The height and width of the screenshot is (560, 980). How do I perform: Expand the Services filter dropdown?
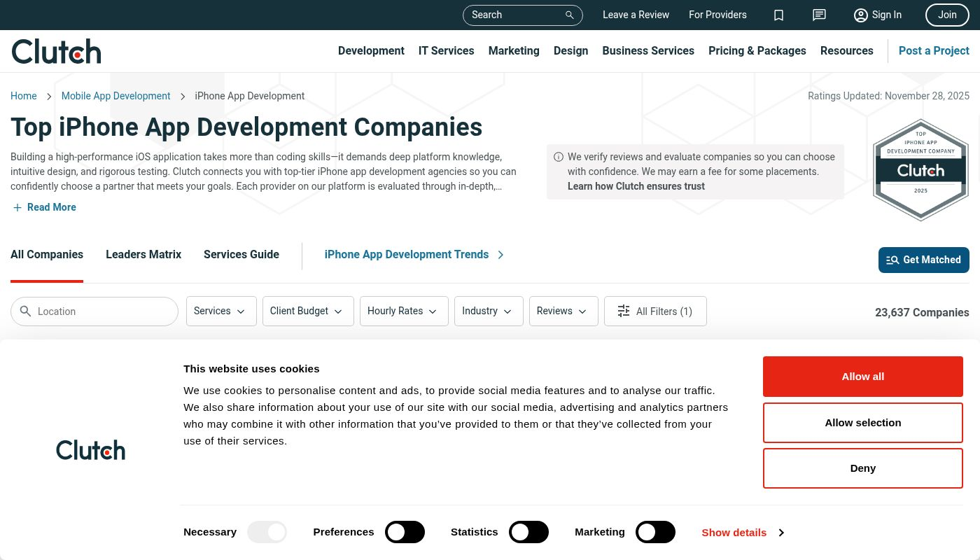[221, 311]
